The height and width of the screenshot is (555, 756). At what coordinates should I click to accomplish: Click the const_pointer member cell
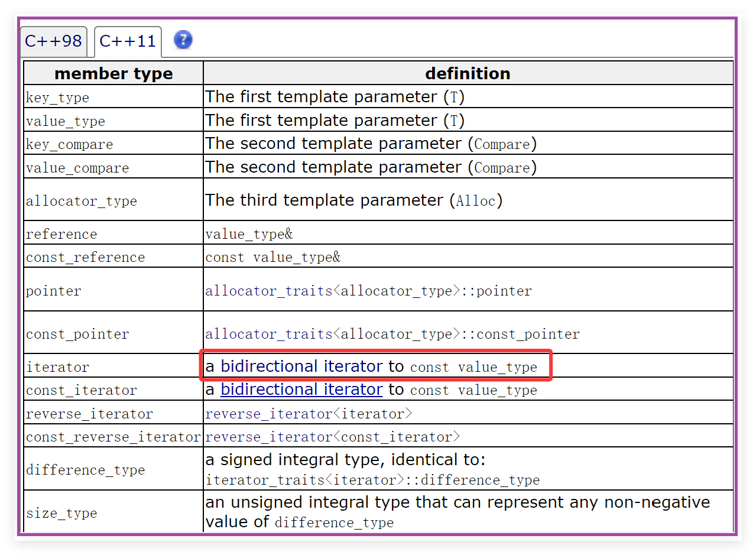point(113,333)
